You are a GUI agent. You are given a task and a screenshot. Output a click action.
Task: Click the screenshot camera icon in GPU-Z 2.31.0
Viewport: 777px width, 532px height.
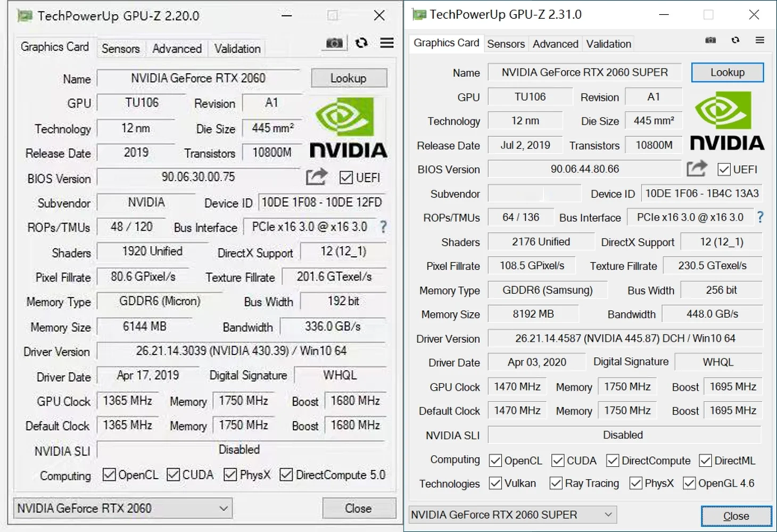click(x=710, y=40)
